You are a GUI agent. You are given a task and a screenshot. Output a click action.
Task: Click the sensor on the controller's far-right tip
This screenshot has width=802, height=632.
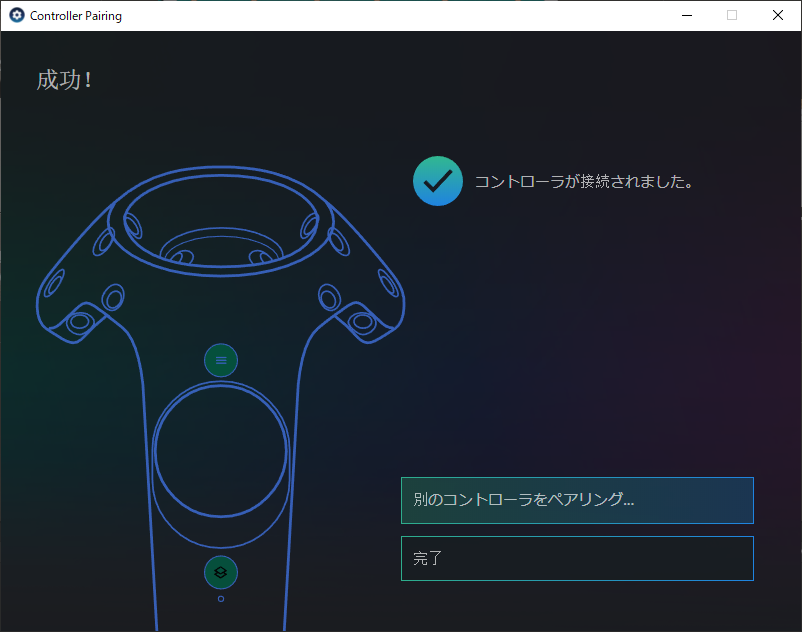(362, 321)
